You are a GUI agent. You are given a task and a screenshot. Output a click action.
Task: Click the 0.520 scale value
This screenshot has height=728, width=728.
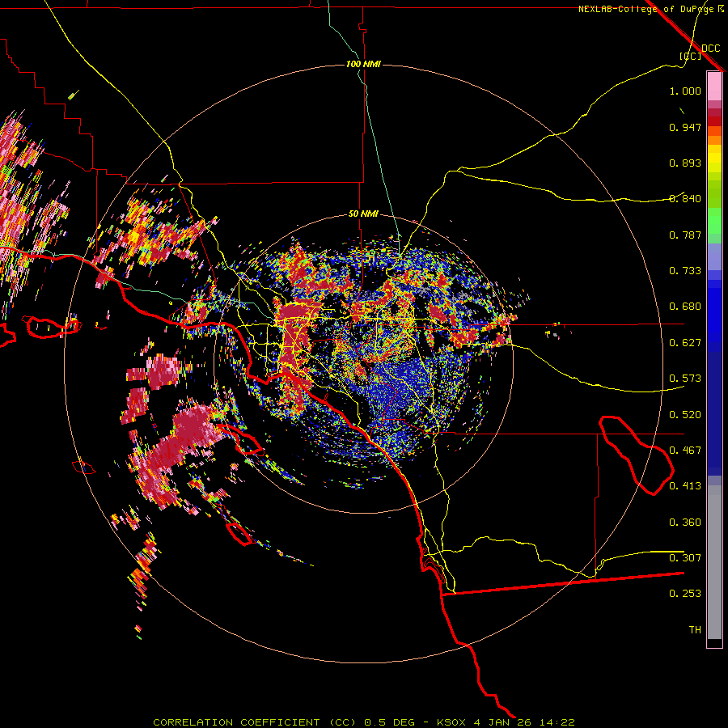(x=685, y=415)
